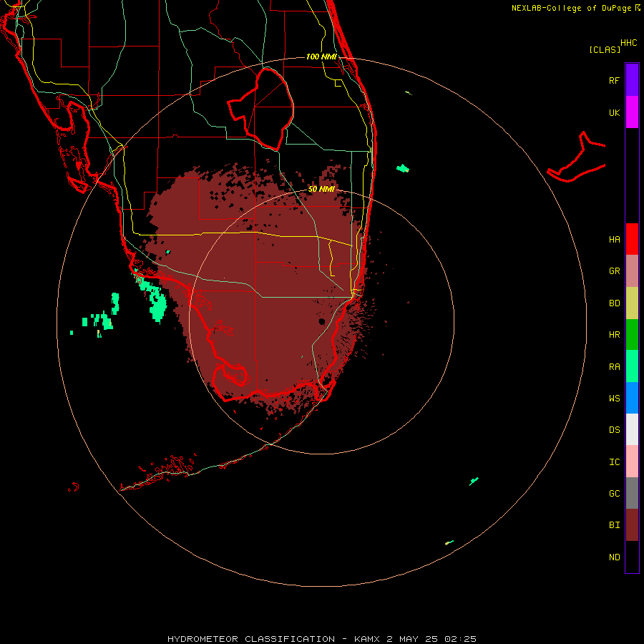644x644 pixels.
Task: Click the '100 NMI' range ring label
Action: [x=321, y=57]
